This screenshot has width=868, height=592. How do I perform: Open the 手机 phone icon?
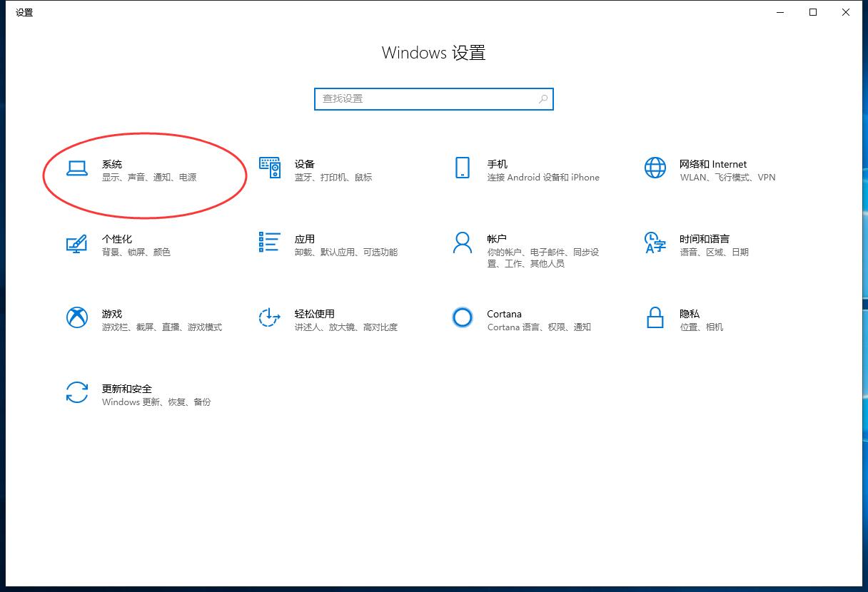463,168
